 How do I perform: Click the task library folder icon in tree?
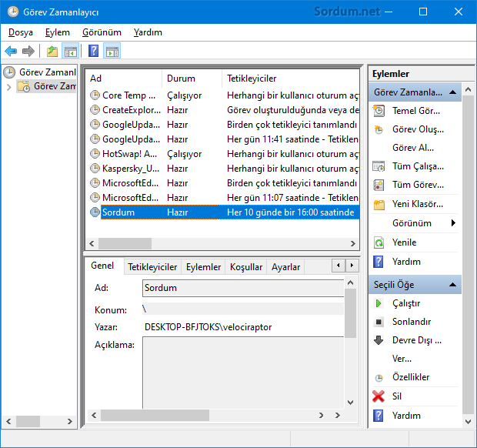click(x=24, y=86)
